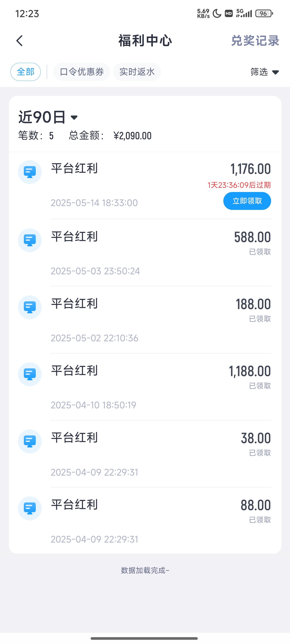Tap the icon beside the 1,176.00 bonus
This screenshot has height=644, width=290.
pos(30,172)
